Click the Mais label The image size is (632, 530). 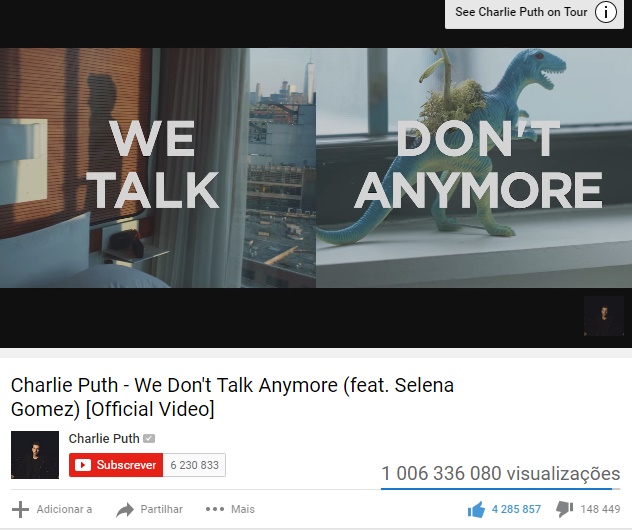click(243, 509)
